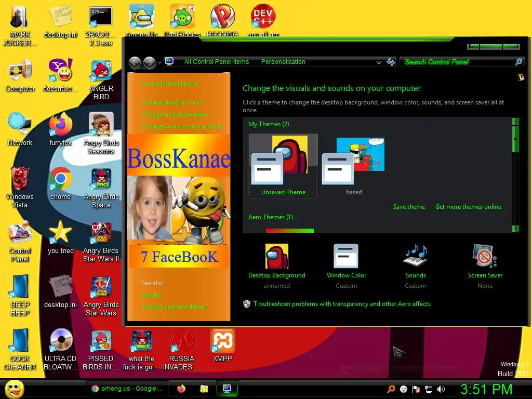Click the smiley Start button
This screenshot has height=399, width=532.
tap(14, 389)
